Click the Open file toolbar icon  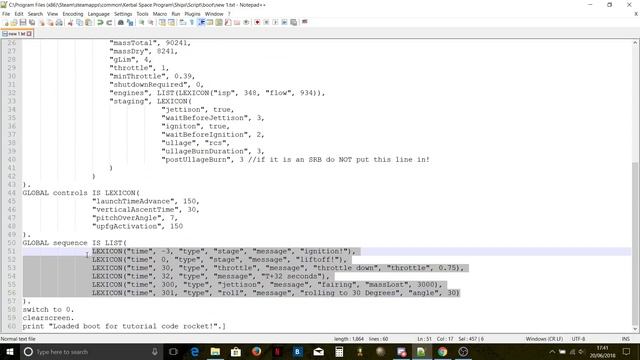tap(14, 22)
